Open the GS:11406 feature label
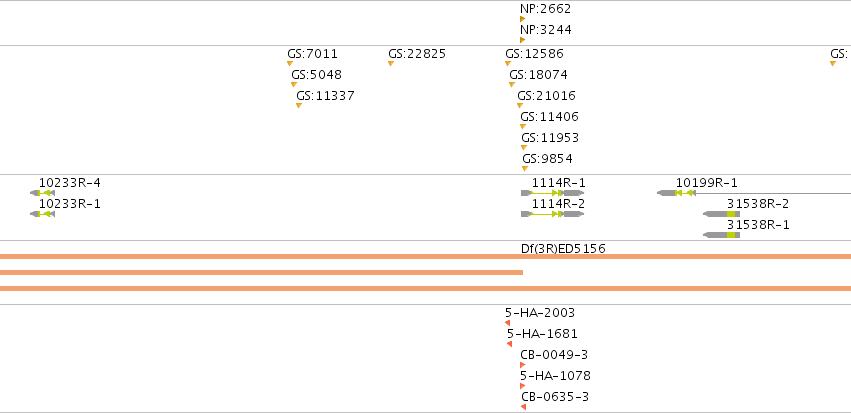Viewport: 851px width, 413px height. tap(549, 117)
